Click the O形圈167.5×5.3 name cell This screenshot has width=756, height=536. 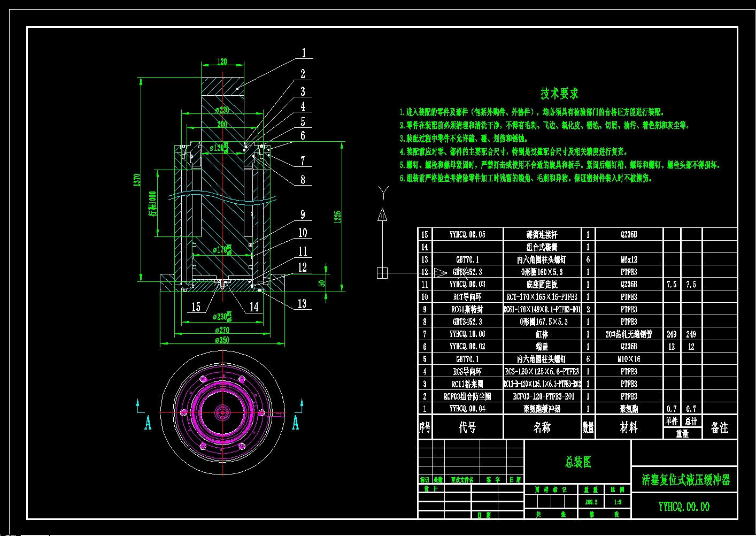click(542, 322)
